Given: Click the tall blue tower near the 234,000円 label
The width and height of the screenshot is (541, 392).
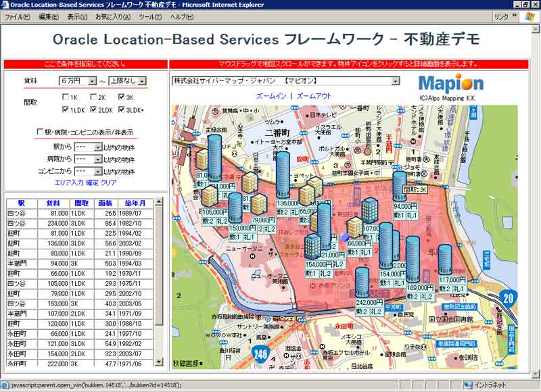Looking at the screenshot, I should tap(214, 157).
